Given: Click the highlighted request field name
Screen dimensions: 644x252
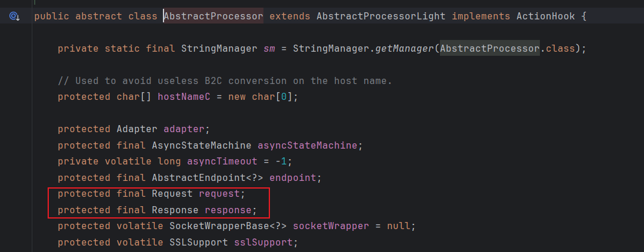Looking at the screenshot, I should (219, 193).
